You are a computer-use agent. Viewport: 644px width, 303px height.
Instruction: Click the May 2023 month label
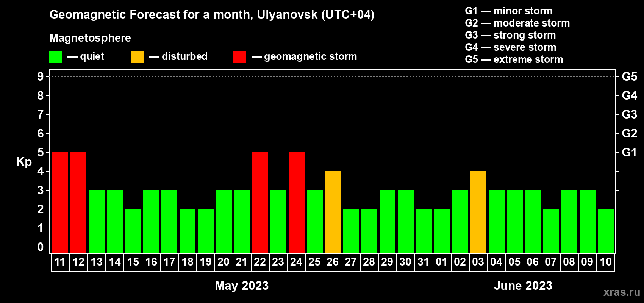coord(242,286)
